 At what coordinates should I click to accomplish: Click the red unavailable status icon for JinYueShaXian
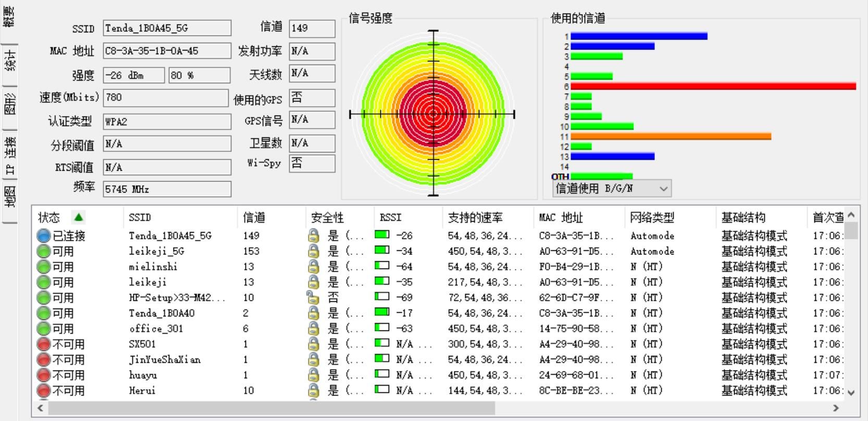pyautogui.click(x=44, y=360)
